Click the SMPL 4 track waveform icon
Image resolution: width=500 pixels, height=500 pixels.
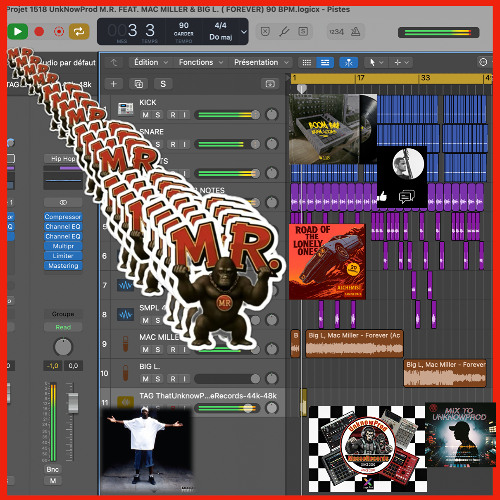click(x=125, y=314)
